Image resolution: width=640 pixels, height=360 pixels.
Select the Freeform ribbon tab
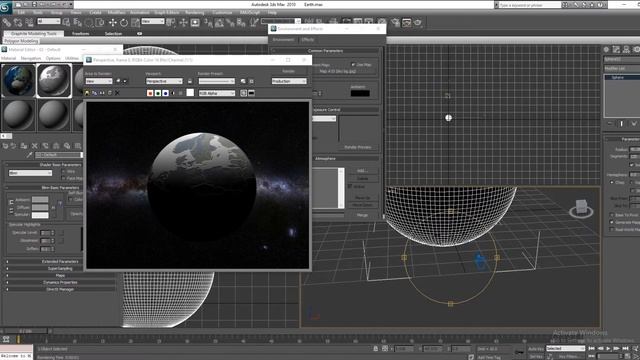(x=80, y=33)
